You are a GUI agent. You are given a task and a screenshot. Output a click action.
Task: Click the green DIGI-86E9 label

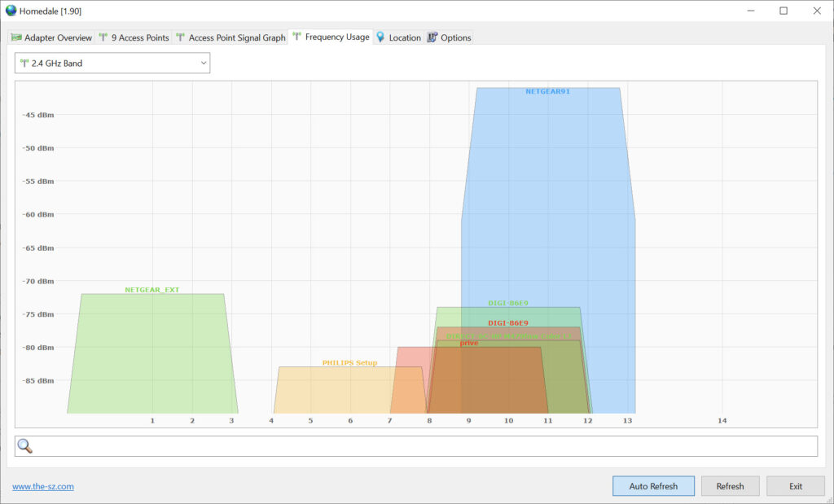508,303
